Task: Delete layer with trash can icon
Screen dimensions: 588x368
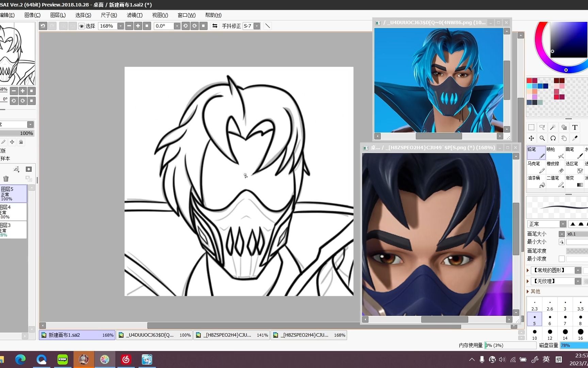Action: click(6, 179)
